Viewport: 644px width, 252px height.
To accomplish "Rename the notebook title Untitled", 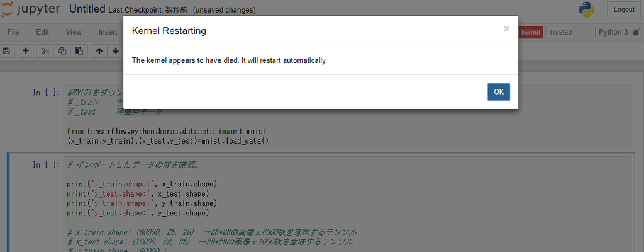I will [x=87, y=9].
